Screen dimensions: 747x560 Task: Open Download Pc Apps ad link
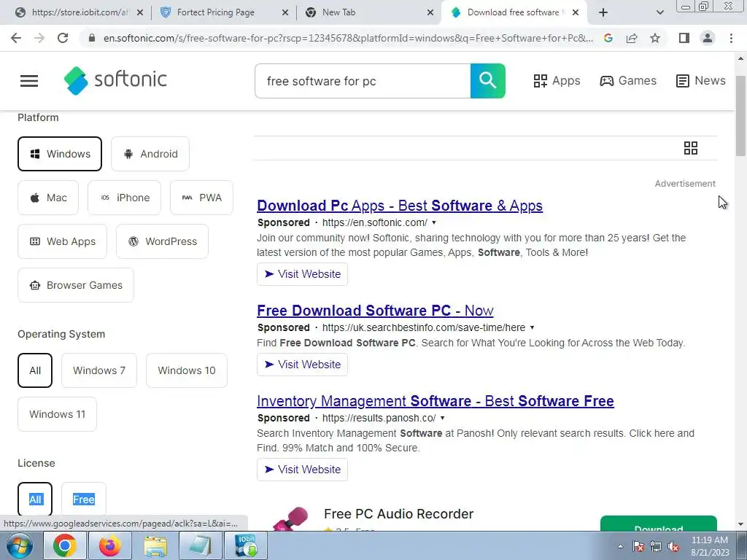pyautogui.click(x=399, y=206)
